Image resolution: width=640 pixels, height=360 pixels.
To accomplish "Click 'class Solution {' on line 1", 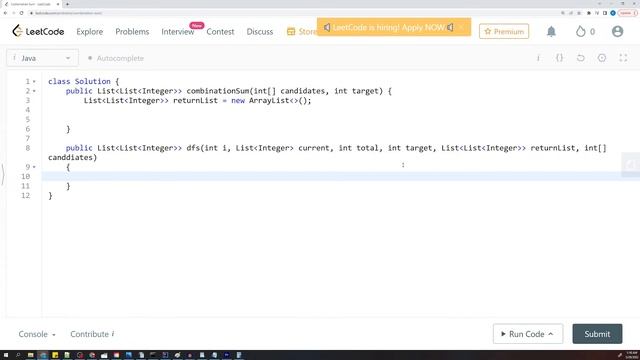I will pyautogui.click(x=84, y=82).
